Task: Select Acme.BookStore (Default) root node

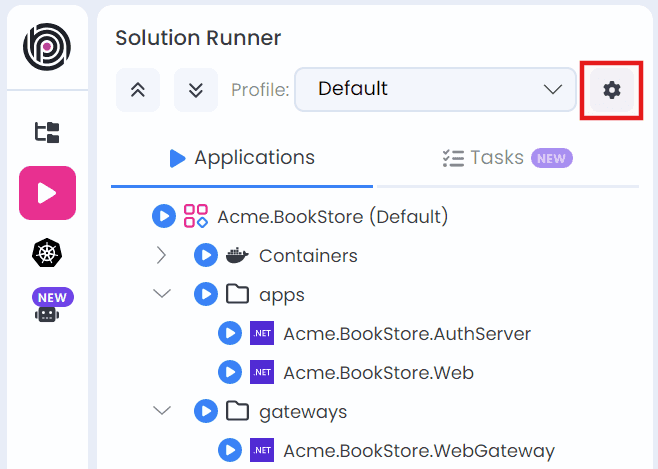Action: coord(332,216)
